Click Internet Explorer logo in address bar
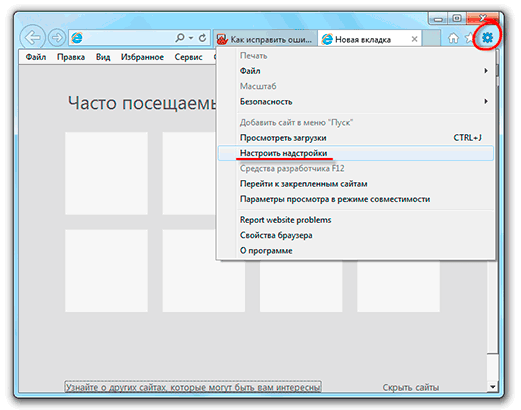The height and width of the screenshot is (410, 521). 77,38
